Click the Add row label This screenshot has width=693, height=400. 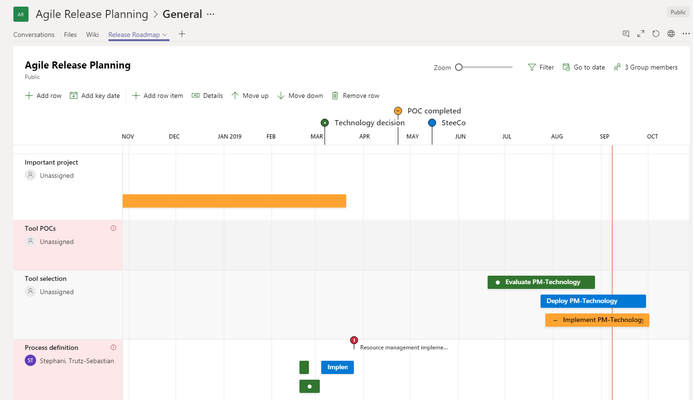[49, 95]
